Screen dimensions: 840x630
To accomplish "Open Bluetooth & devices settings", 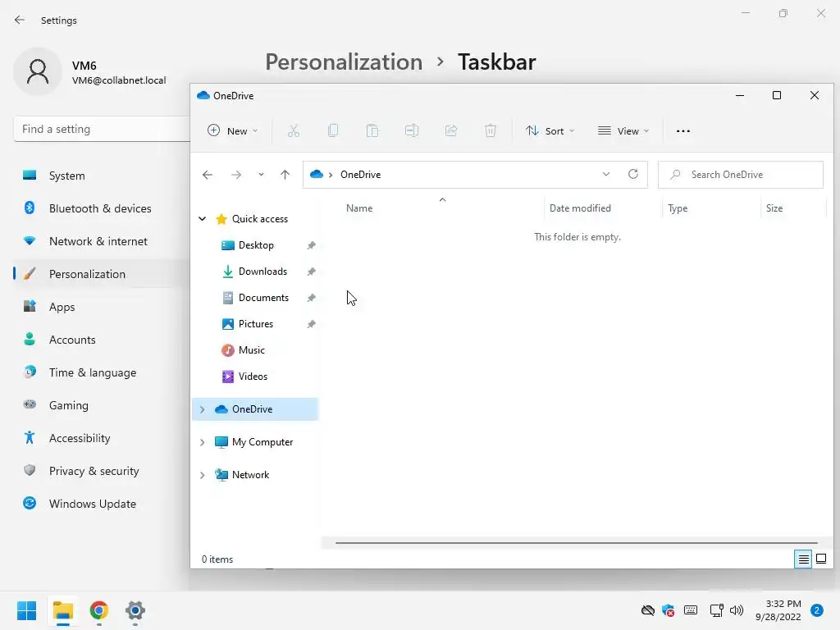I will click(x=102, y=208).
